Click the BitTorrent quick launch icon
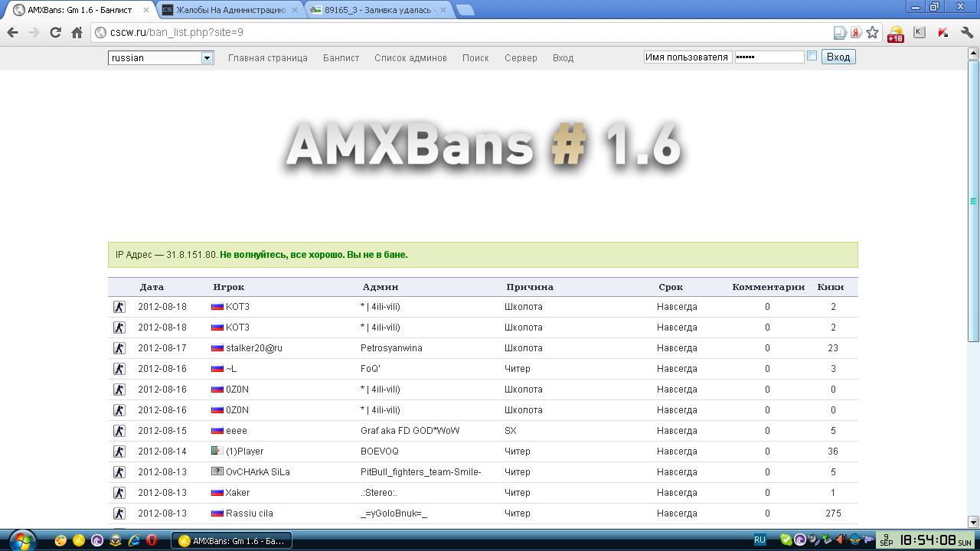This screenshot has height=551, width=980. [97, 540]
